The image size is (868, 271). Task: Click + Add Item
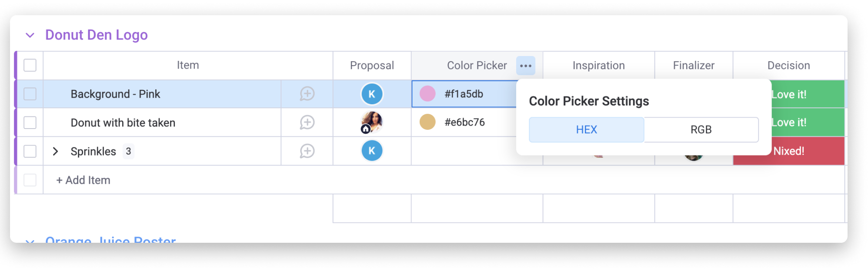[x=83, y=180]
